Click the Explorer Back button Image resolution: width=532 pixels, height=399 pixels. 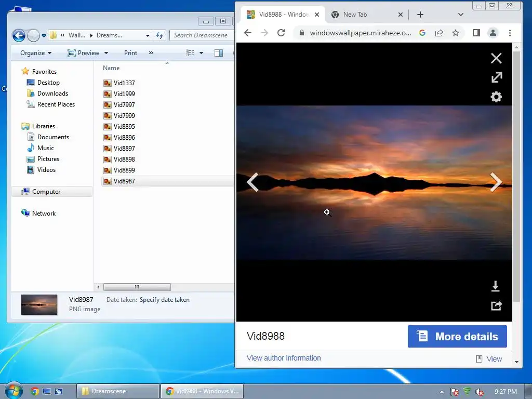click(19, 35)
